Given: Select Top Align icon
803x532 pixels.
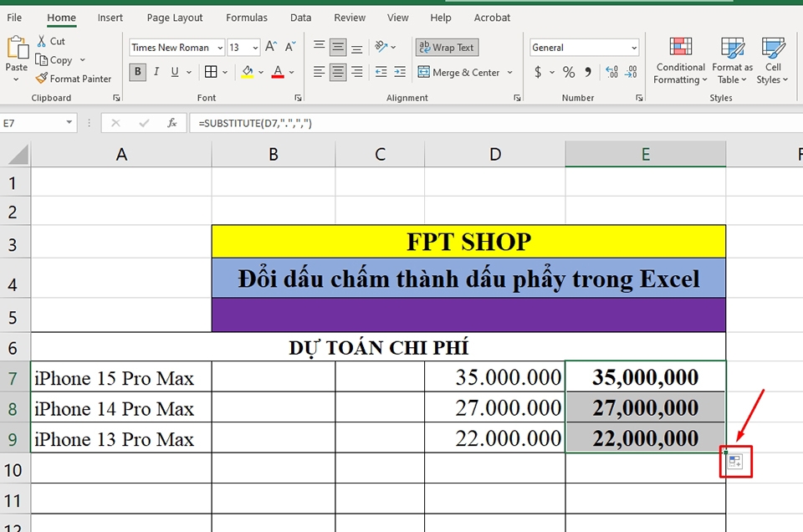Looking at the screenshot, I should pos(319,47).
